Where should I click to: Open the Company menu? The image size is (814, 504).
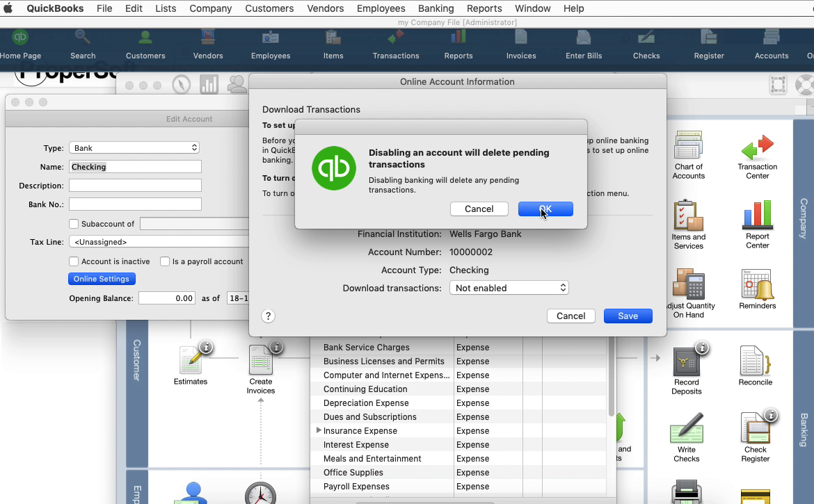coord(210,8)
